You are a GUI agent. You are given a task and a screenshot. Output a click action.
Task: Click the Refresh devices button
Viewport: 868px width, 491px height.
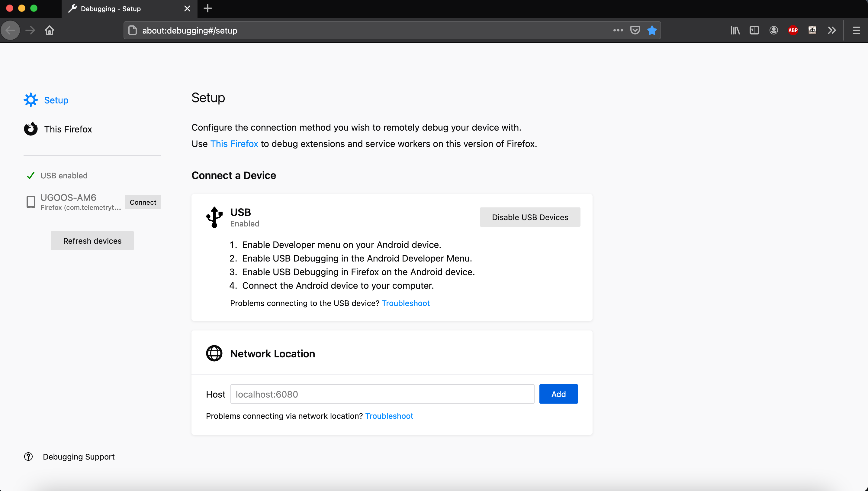[x=92, y=241]
